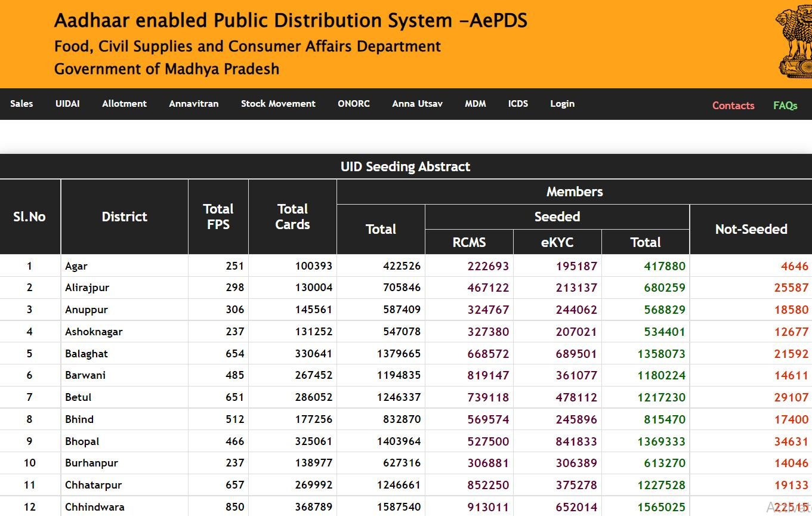Open the Allotment menu
Image resolution: width=812 pixels, height=516 pixels.
[124, 103]
